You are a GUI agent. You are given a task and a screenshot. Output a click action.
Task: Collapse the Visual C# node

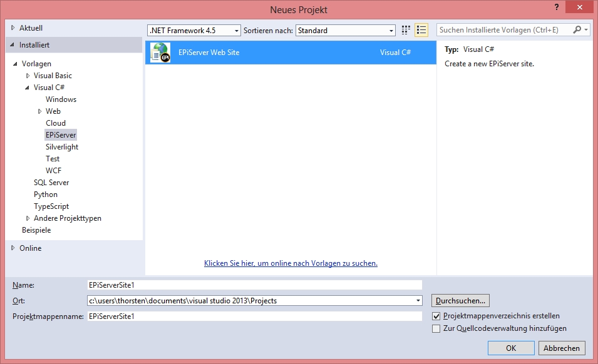28,88
